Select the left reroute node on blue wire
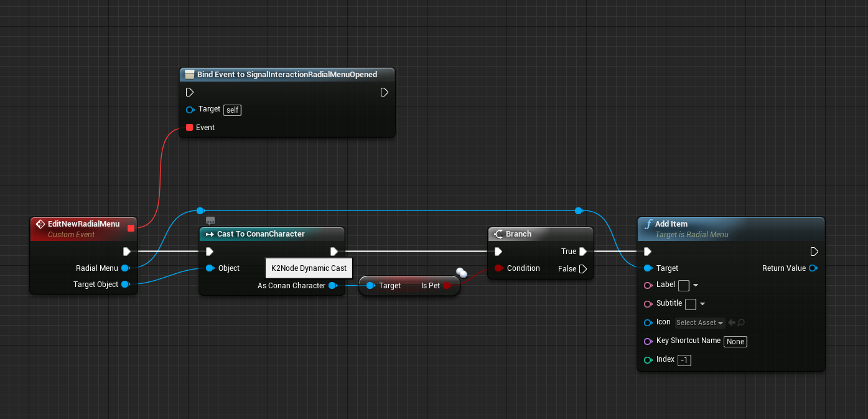The width and height of the screenshot is (868, 419). pyautogui.click(x=200, y=211)
